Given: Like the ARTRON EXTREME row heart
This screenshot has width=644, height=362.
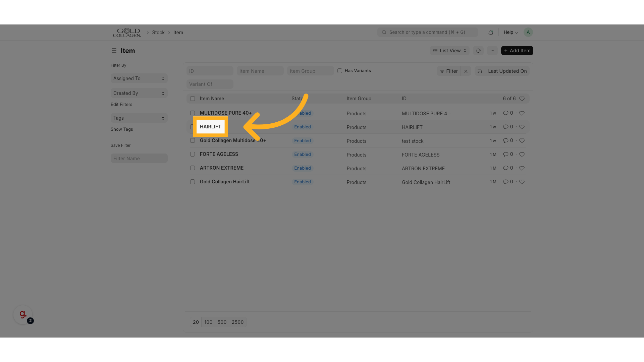Looking at the screenshot, I should click(522, 168).
